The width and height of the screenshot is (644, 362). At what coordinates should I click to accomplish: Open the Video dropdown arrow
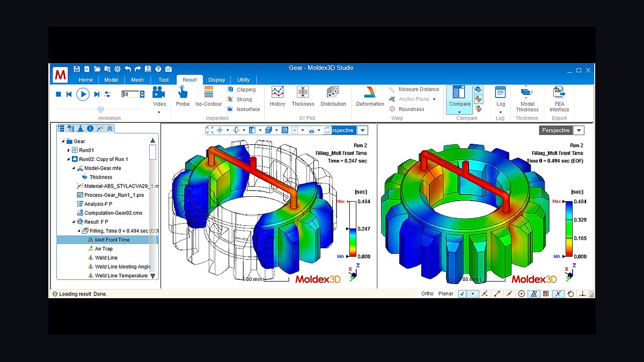pos(159,113)
